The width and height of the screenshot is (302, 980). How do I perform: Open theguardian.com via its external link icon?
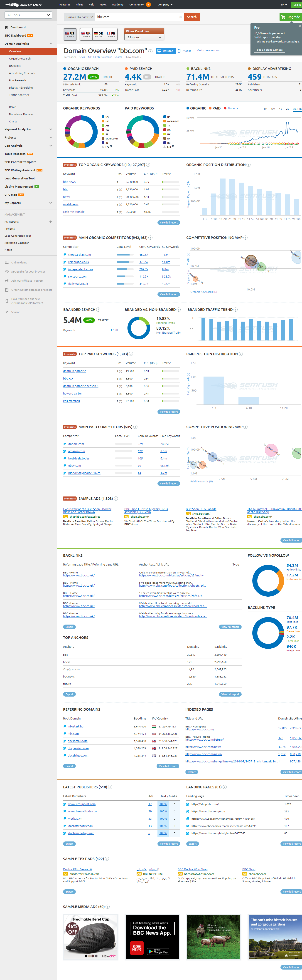coord(65,255)
